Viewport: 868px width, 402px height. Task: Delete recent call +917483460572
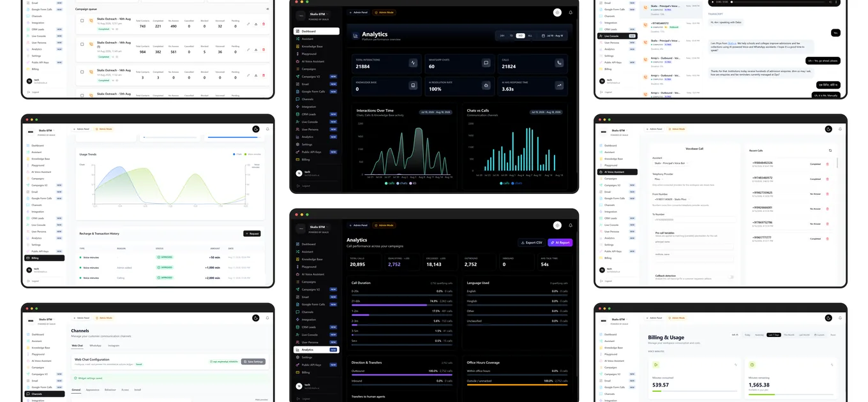point(828,179)
